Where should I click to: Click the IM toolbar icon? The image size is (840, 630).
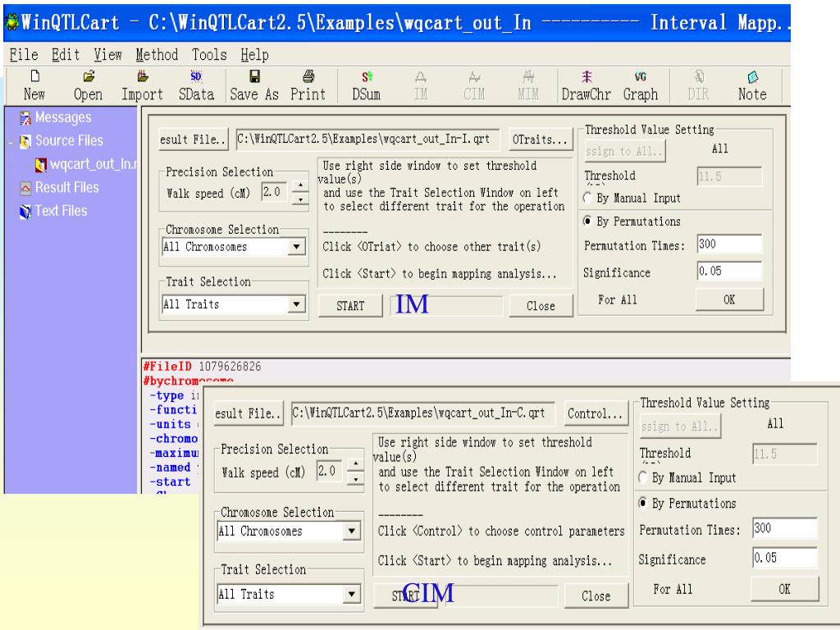pyautogui.click(x=421, y=85)
